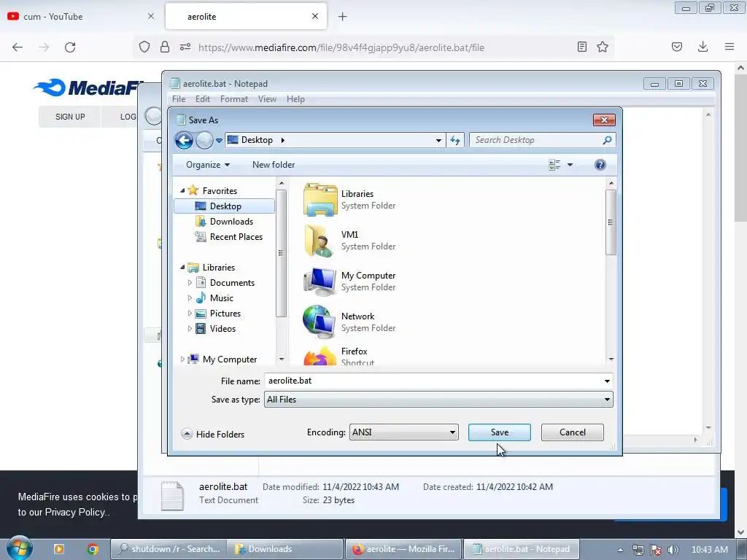Reload the Firefox page
The height and width of the screenshot is (560, 747).
70,47
